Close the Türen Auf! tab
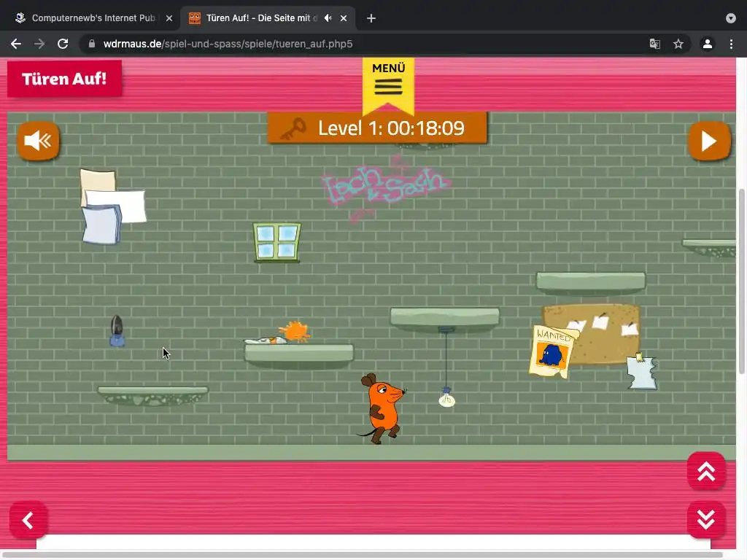 tap(344, 18)
